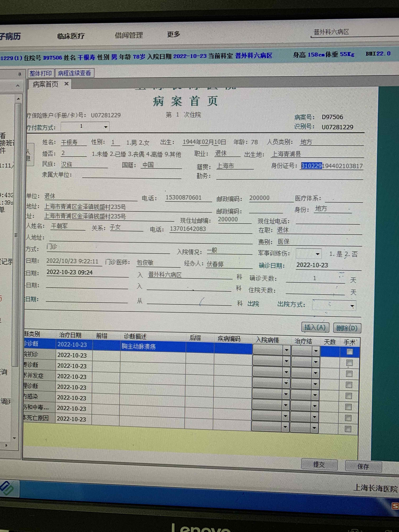Click the 普外科六病区 field at top right

click(355, 32)
